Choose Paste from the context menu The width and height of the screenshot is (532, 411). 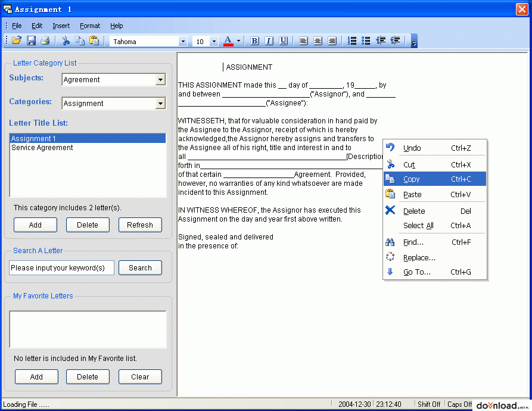pos(435,194)
